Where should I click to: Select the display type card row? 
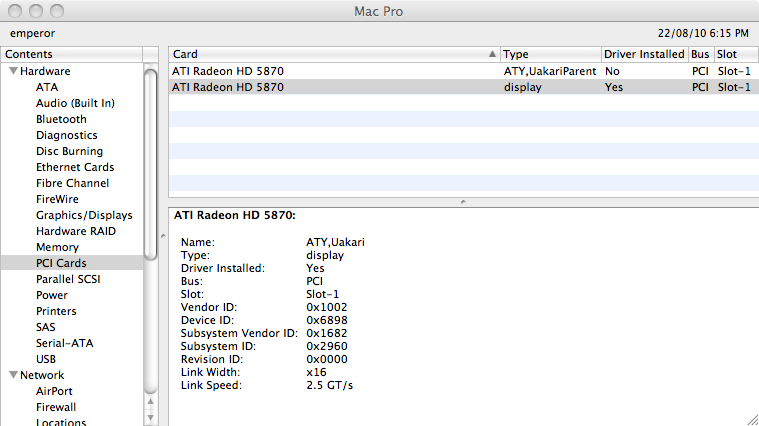point(464,87)
